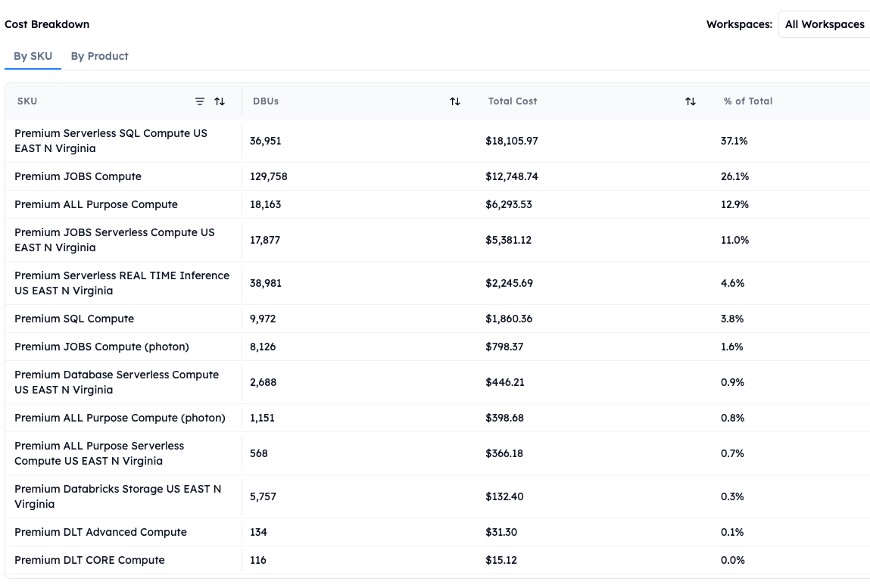Image resolution: width=870 pixels, height=588 pixels.
Task: Select Premium DLT Advanced Compute SKU
Action: (101, 532)
